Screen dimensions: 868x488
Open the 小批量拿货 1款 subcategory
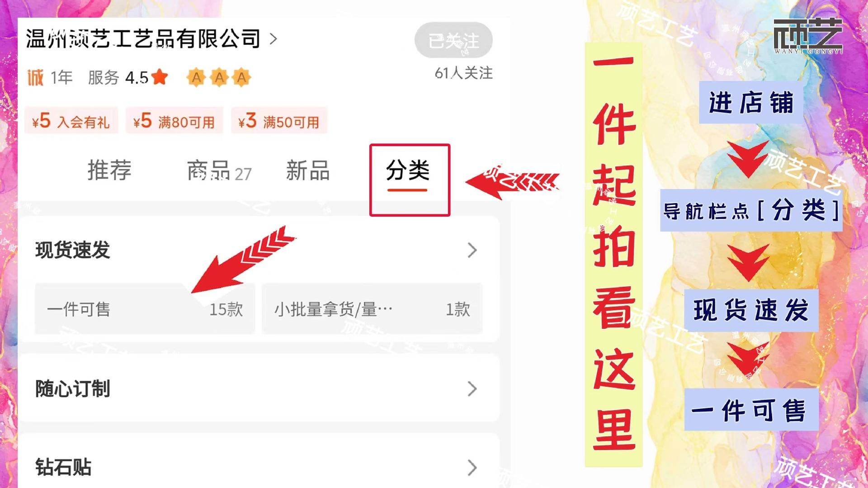click(x=372, y=309)
